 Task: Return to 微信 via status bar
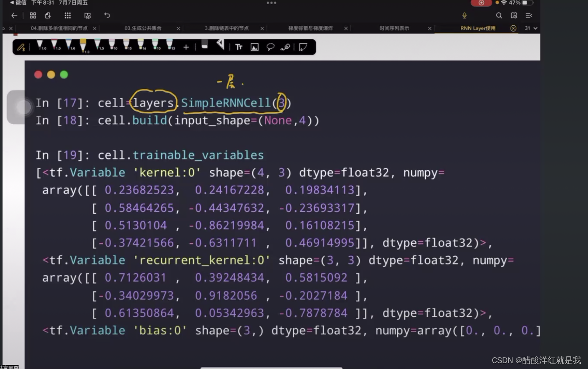18,3
